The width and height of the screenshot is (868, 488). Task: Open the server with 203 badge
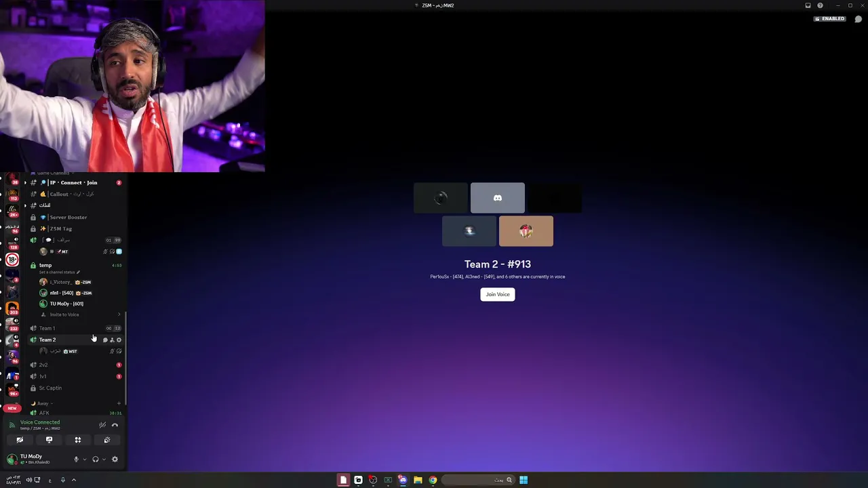point(12,309)
